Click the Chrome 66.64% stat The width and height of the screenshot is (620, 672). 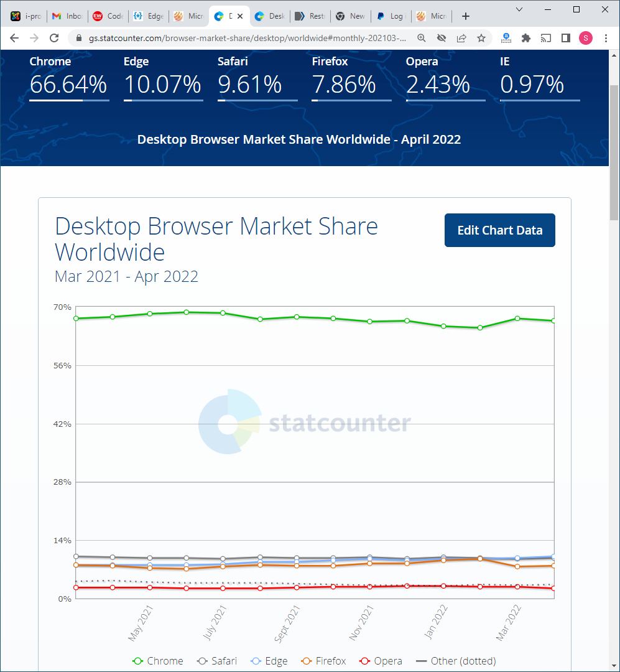click(x=68, y=78)
